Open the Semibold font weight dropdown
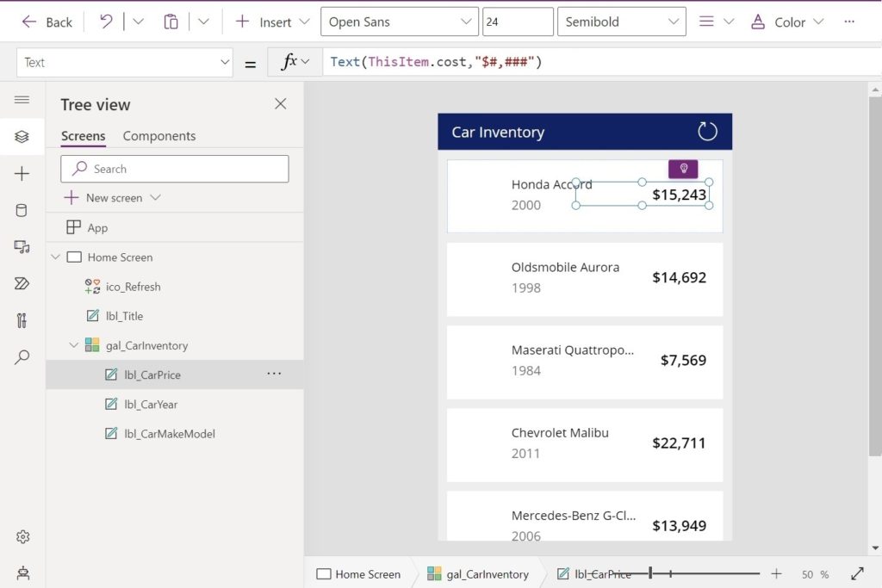882x588 pixels. tap(622, 22)
